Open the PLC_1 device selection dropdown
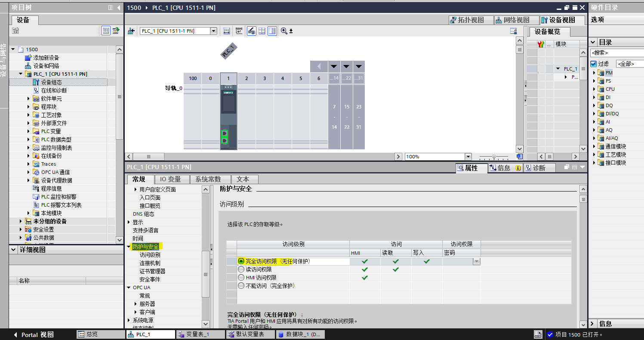644x340 pixels. pos(213,31)
